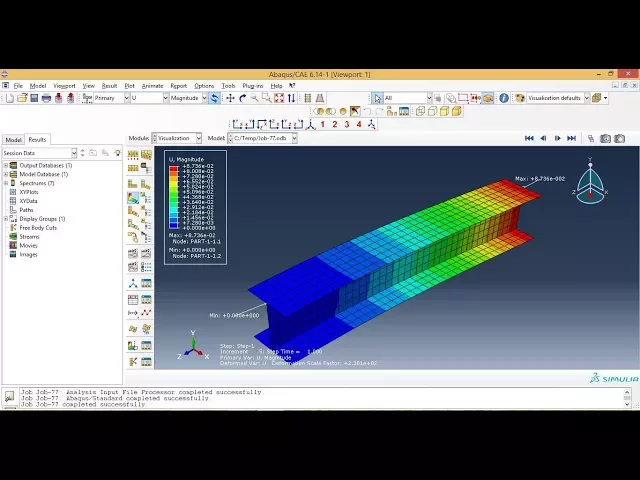Select Paths in the results tree
This screenshot has height=480, width=640.
click(x=26, y=210)
